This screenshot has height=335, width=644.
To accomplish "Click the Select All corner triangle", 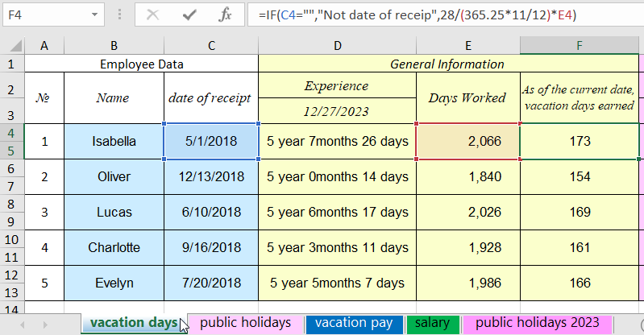I will (12, 46).
